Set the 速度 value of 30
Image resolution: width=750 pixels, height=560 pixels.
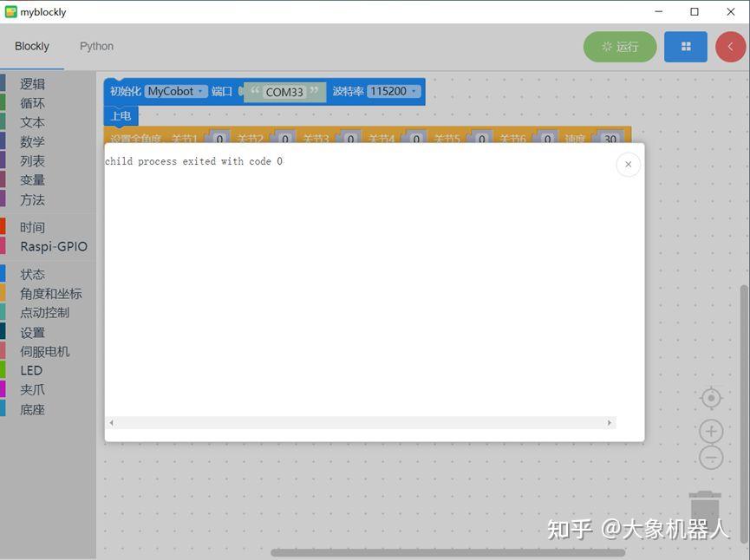click(610, 139)
